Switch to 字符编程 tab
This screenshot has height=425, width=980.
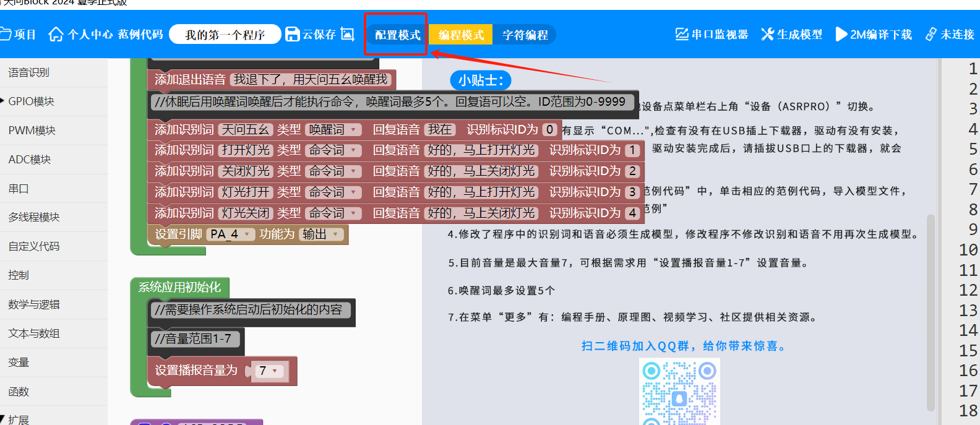click(x=525, y=35)
